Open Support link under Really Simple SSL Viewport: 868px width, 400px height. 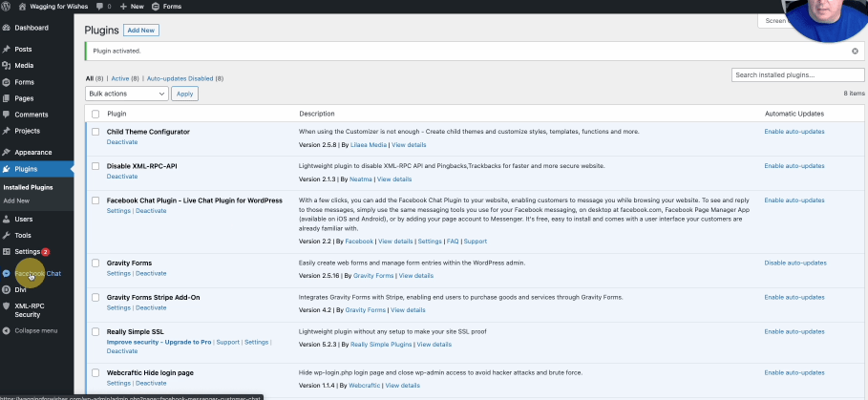(228, 342)
